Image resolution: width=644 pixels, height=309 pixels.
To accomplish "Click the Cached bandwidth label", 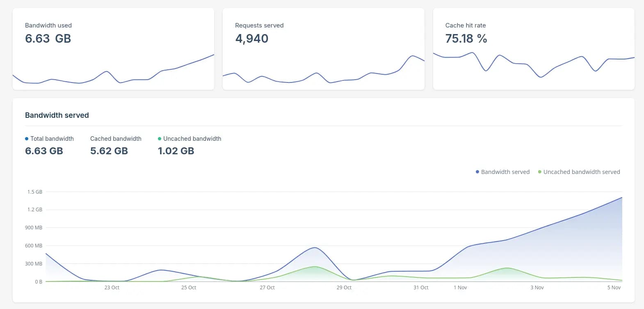I will (x=116, y=139).
